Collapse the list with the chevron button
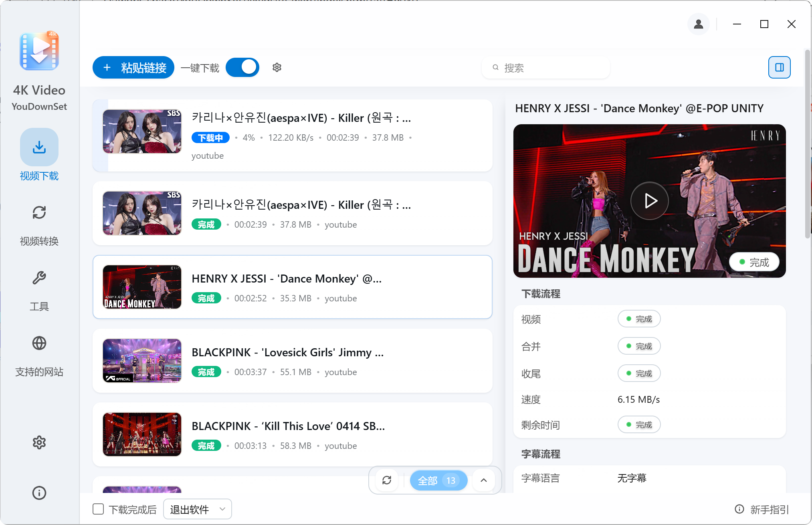This screenshot has height=525, width=812. [x=483, y=480]
